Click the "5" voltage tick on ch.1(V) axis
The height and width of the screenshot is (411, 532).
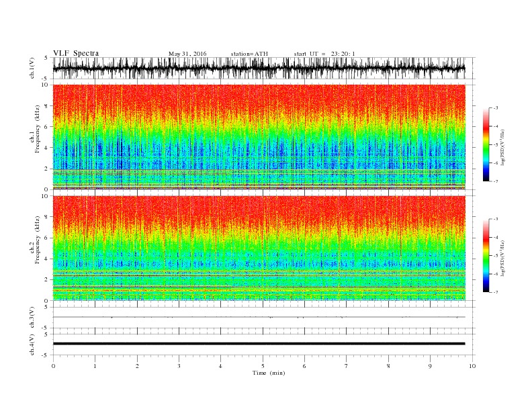pyautogui.click(x=47, y=58)
